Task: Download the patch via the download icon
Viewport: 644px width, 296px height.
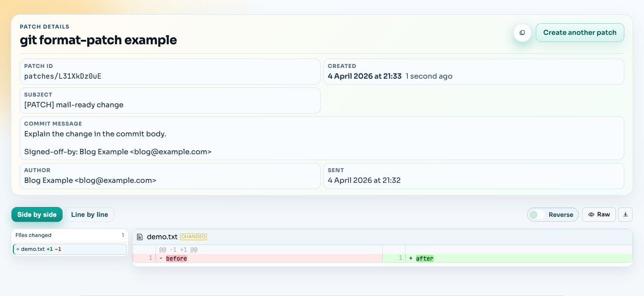Action: point(625,215)
